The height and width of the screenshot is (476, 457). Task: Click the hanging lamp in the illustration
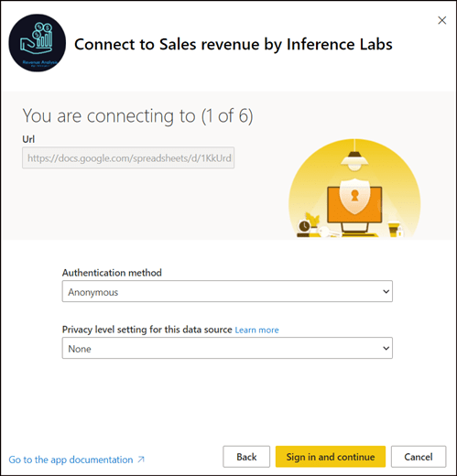pos(354,156)
